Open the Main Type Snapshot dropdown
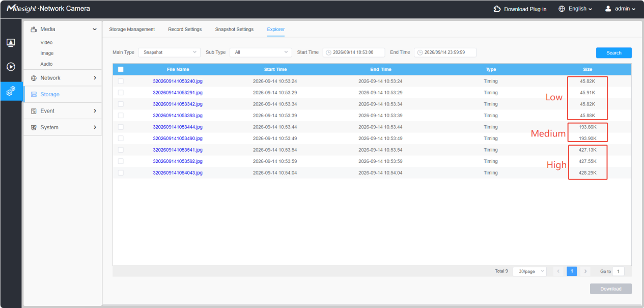The width and height of the screenshot is (644, 308). (x=170, y=52)
